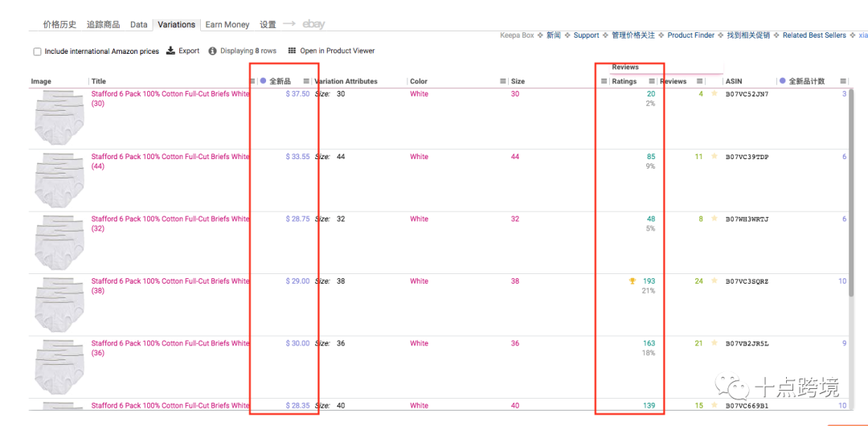Open the 全新品计数 column menu icon
The width and height of the screenshot is (868, 426).
843,81
